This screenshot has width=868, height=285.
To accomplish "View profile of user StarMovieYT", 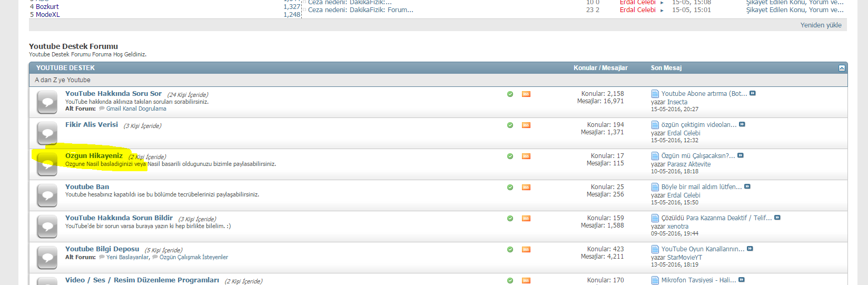I will [685, 258].
